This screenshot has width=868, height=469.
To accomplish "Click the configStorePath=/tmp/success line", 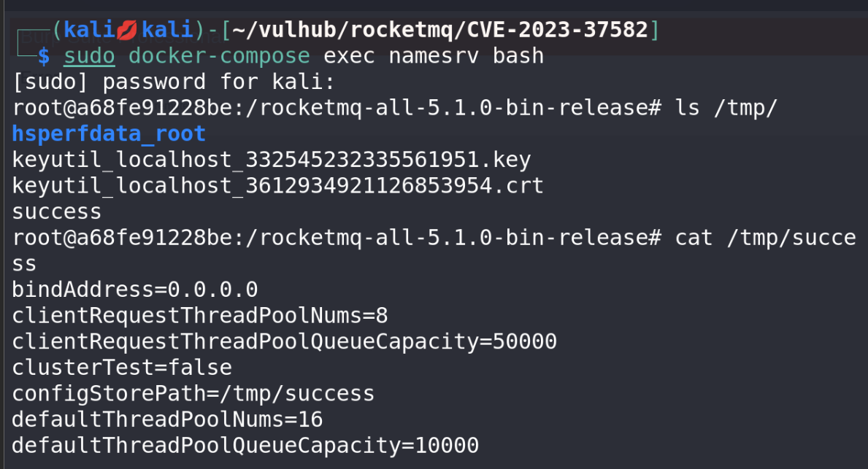I will [x=193, y=394].
